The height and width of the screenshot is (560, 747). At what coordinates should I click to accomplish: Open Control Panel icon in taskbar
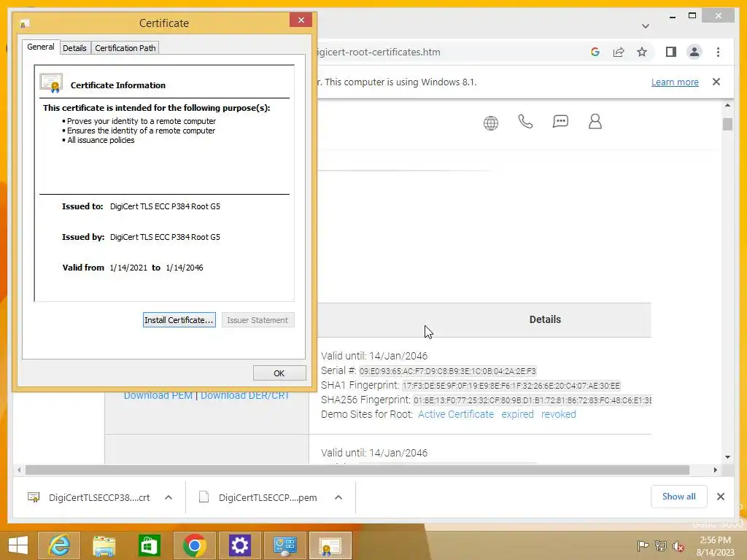[285, 545]
